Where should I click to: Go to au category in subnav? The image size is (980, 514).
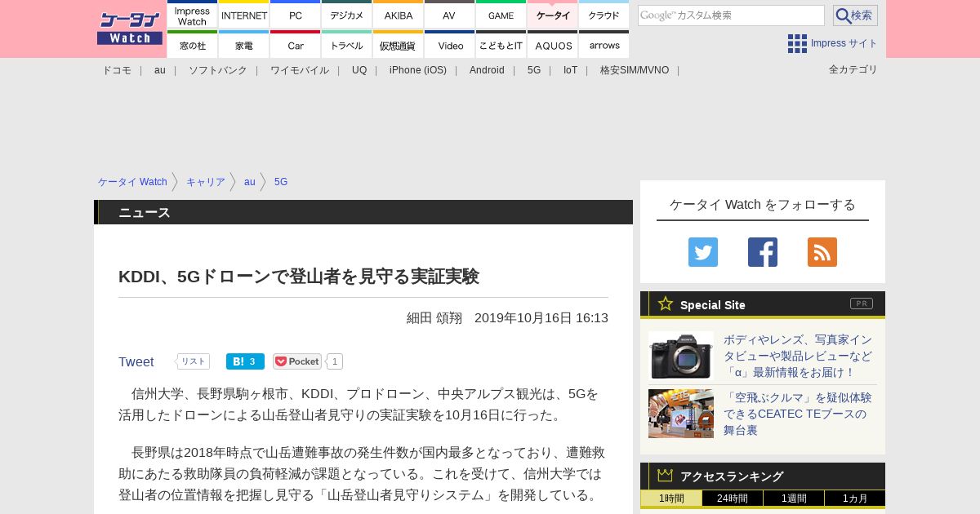pos(160,70)
